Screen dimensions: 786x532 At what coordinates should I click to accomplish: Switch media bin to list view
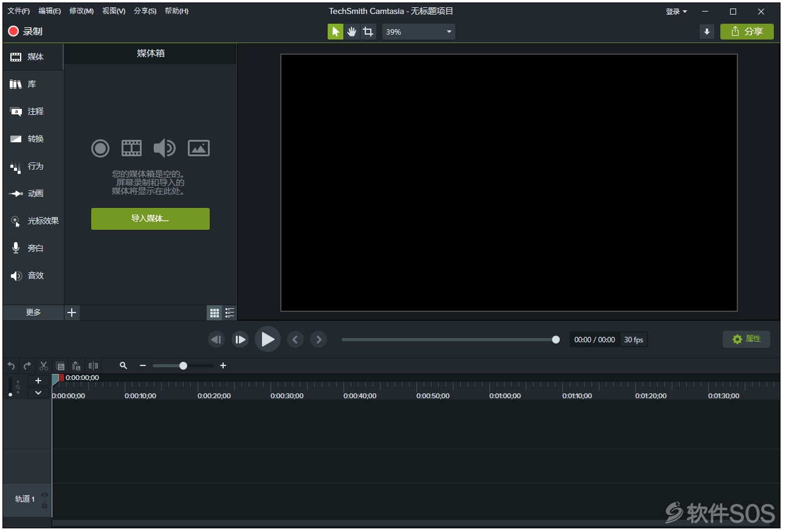point(229,313)
